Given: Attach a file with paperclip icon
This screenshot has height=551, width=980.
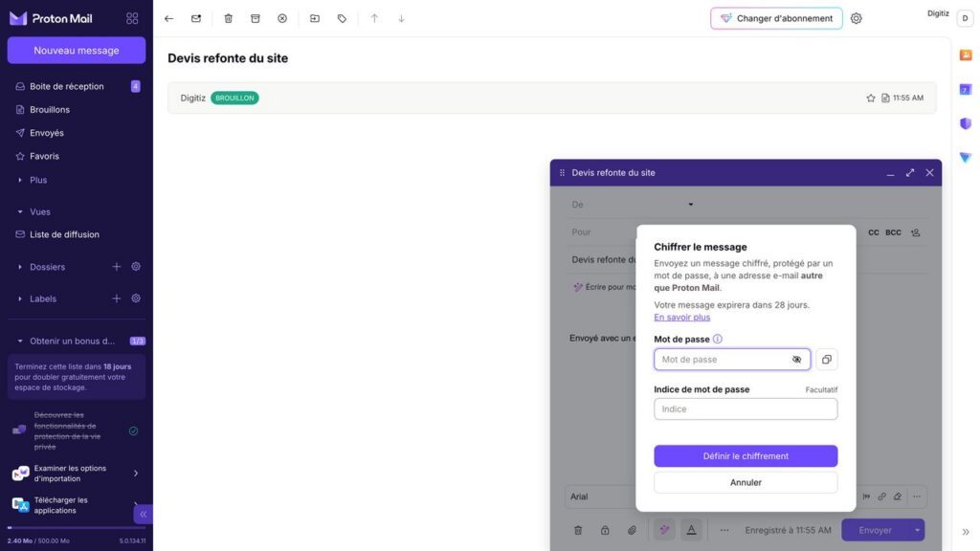Looking at the screenshot, I should [x=632, y=530].
